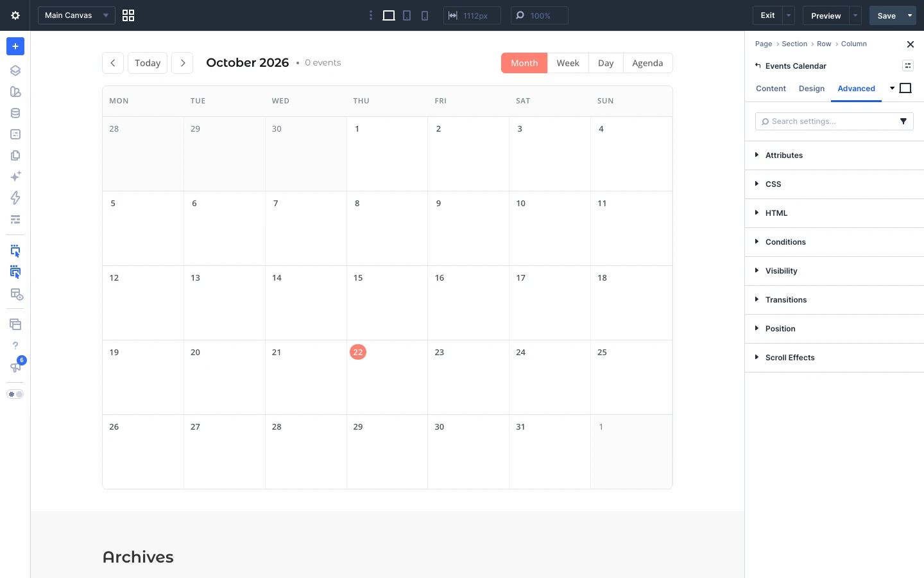Click the Today button
This screenshot has width=924, height=578.
point(148,63)
